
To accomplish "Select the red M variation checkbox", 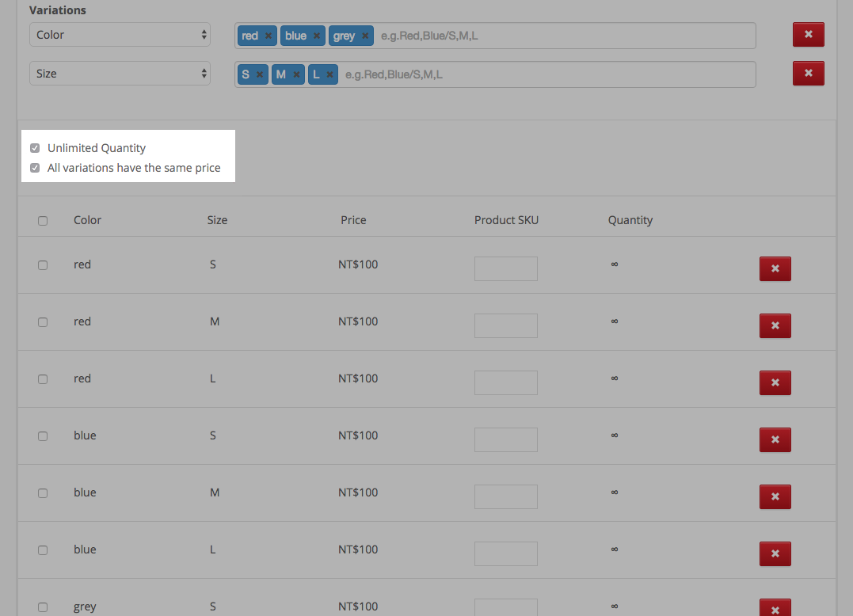I will [43, 322].
